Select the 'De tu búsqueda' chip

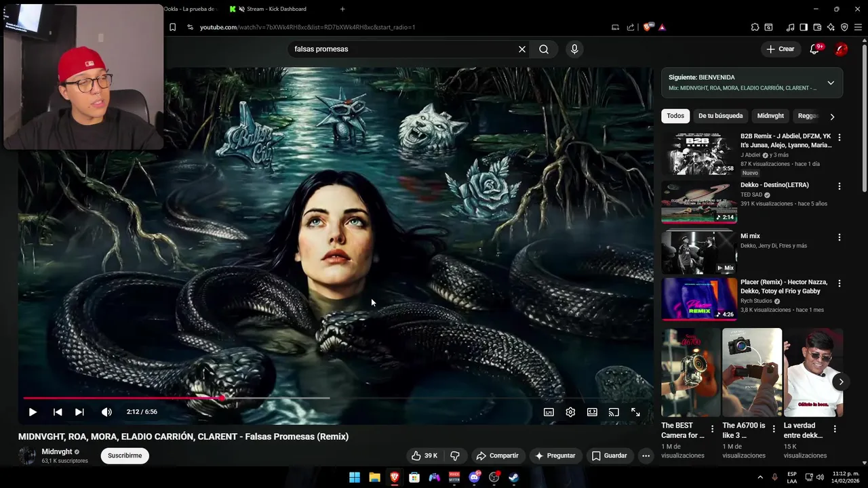(x=720, y=116)
